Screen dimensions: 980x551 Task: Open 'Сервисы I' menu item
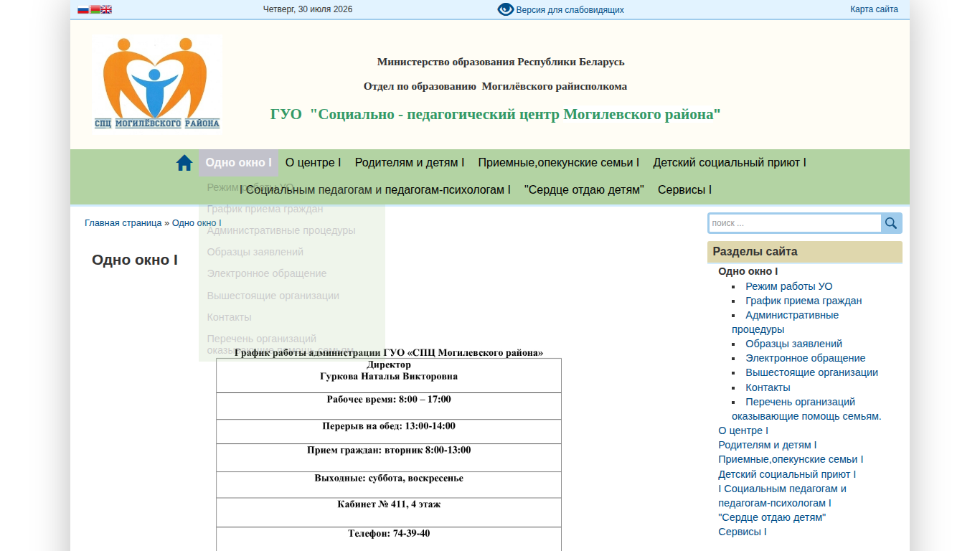pyautogui.click(x=684, y=190)
